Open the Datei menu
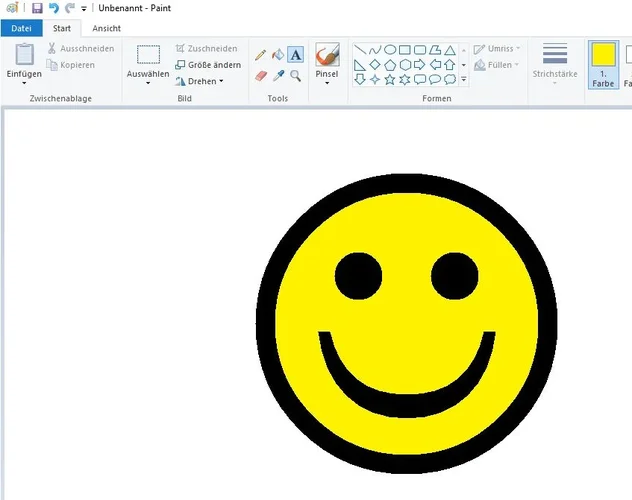 tap(21, 28)
